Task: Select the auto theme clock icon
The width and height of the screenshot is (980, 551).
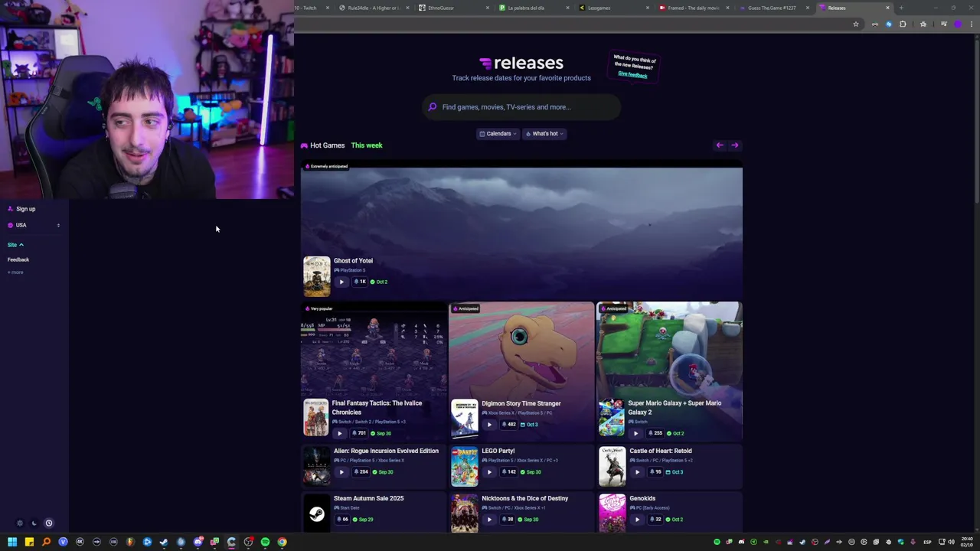Action: 49,523
